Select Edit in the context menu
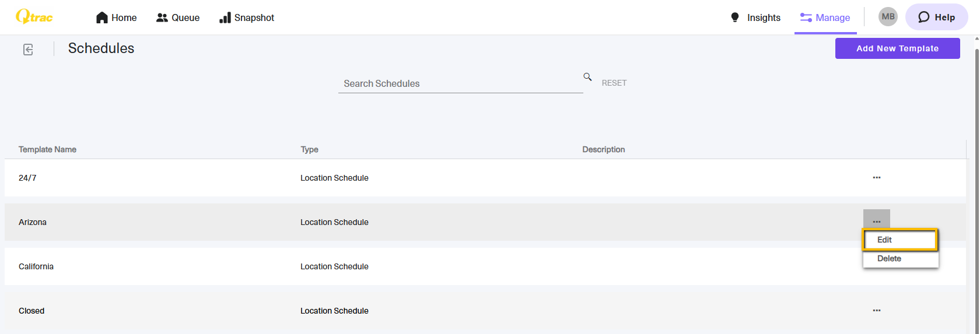This screenshot has width=980, height=334. click(x=900, y=240)
